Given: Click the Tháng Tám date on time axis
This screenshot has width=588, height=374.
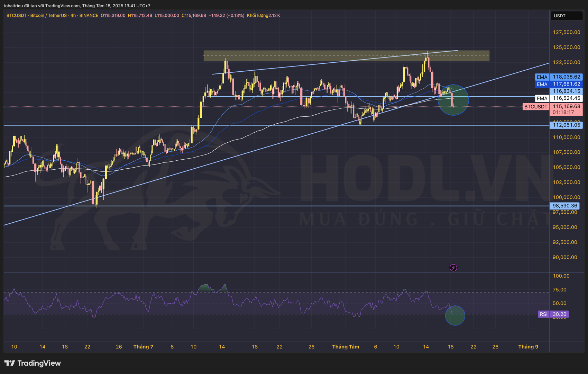Looking at the screenshot, I should 346,347.
